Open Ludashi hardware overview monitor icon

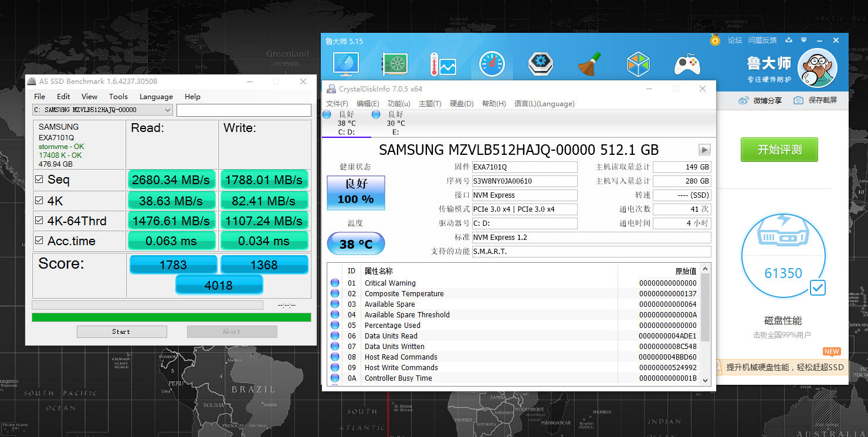pyautogui.click(x=346, y=64)
